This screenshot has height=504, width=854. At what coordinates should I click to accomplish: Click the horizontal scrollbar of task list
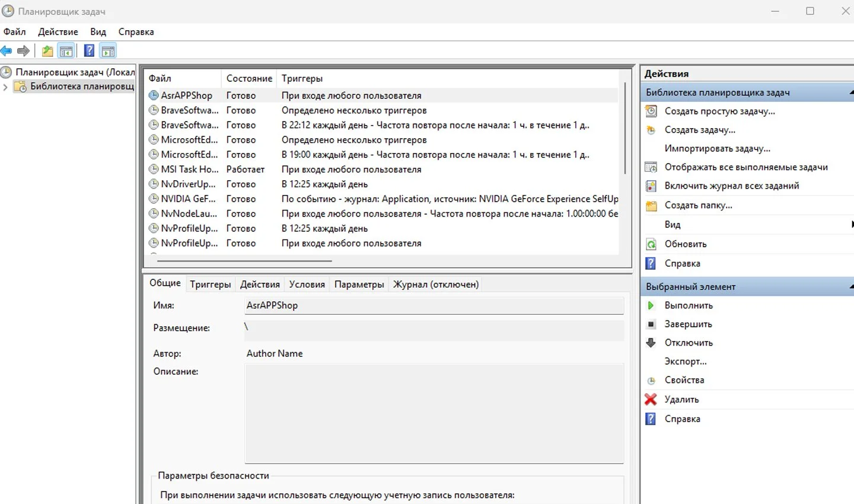(244, 261)
